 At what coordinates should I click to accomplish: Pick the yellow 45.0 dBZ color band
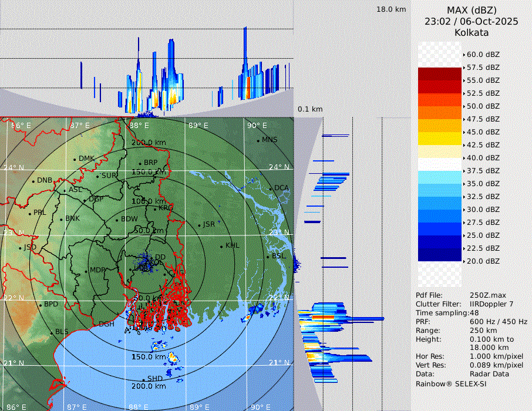coord(440,138)
